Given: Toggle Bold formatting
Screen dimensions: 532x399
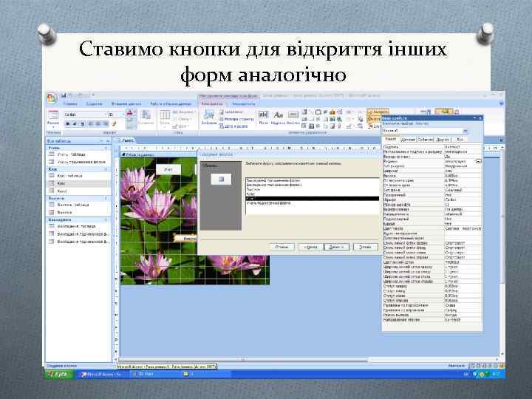Looking at the screenshot, I should pos(67,124).
